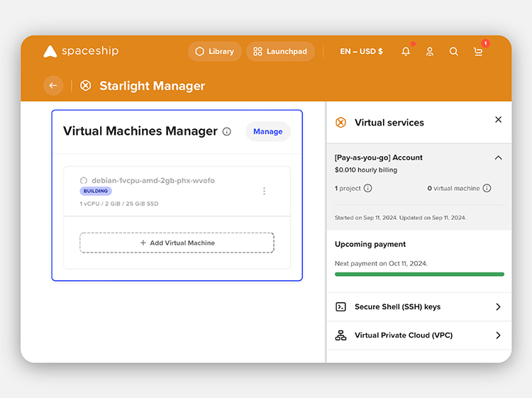This screenshot has height=398, width=532.
Task: Open the debian machine three-dot menu
Action: click(x=264, y=191)
